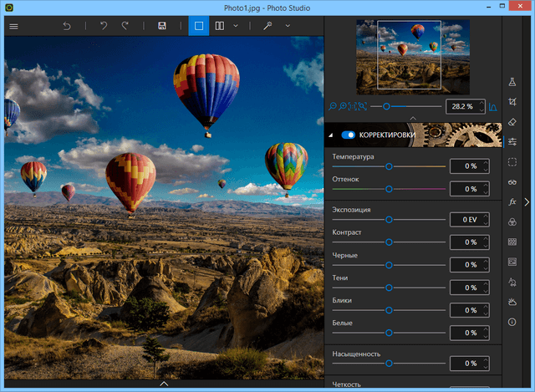Open the red-eye glasses tool
Image resolution: width=535 pixels, height=392 pixels.
pyautogui.click(x=512, y=182)
